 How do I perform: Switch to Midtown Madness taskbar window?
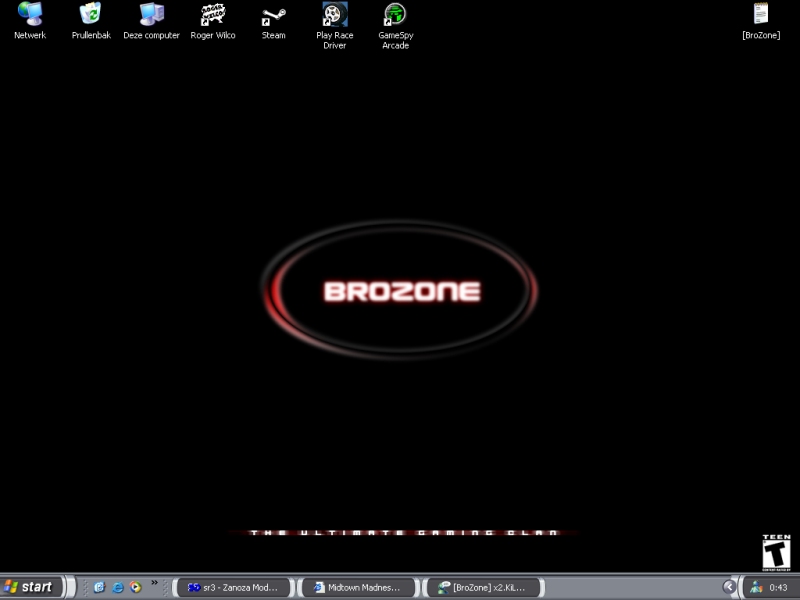pyautogui.click(x=358, y=587)
